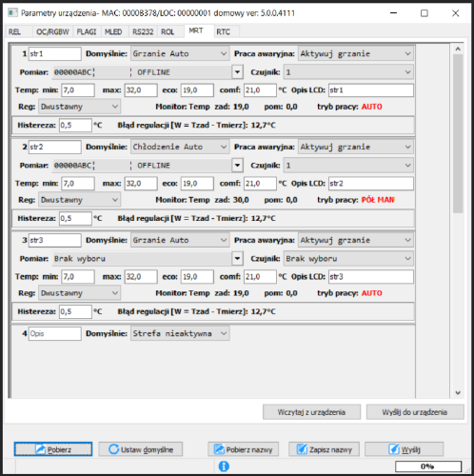This screenshot has width=474, height=476.
Task: Open zone 4 Strefa nieaktywna dropdown
Action: tap(180, 333)
